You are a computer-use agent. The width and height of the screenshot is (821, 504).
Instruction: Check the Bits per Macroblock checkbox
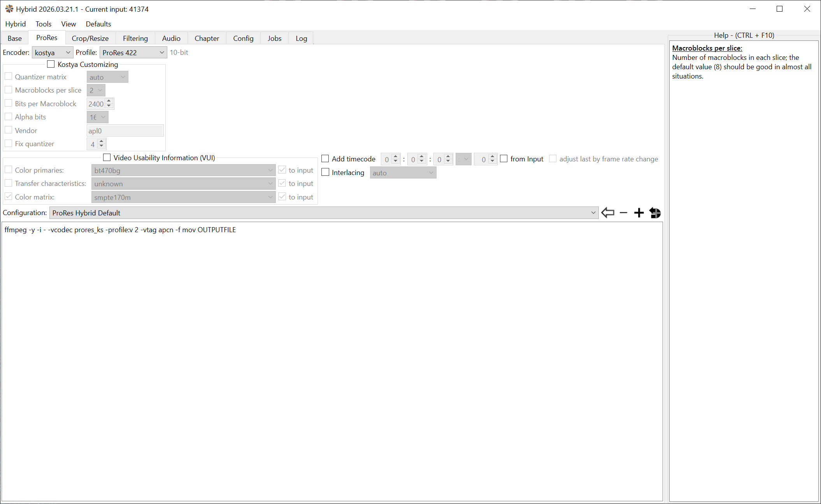click(8, 103)
